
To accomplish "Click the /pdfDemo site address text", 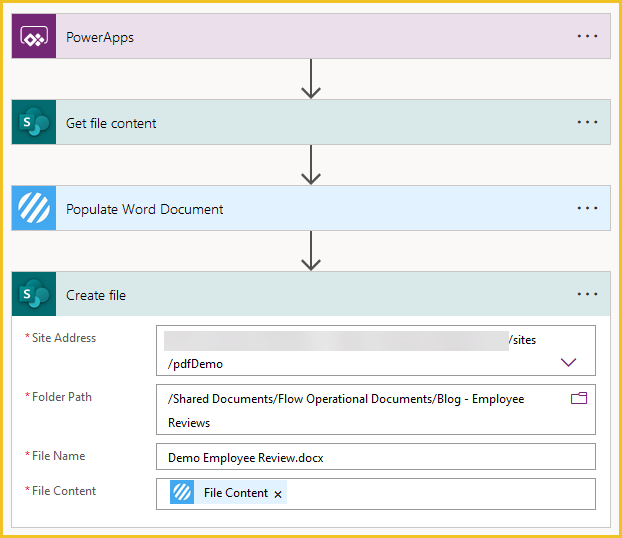I will pos(195,364).
